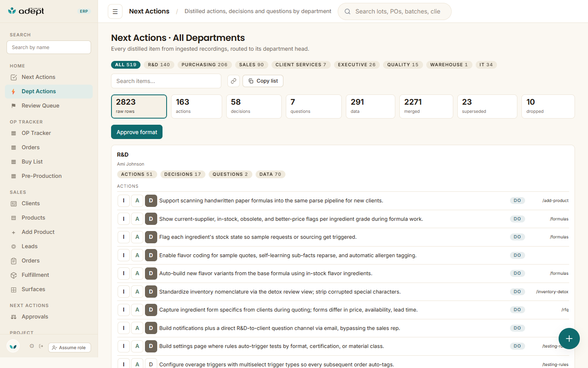The height and width of the screenshot is (368, 588).
Task: Click the person icon in the Assume role button
Action: [x=54, y=348]
